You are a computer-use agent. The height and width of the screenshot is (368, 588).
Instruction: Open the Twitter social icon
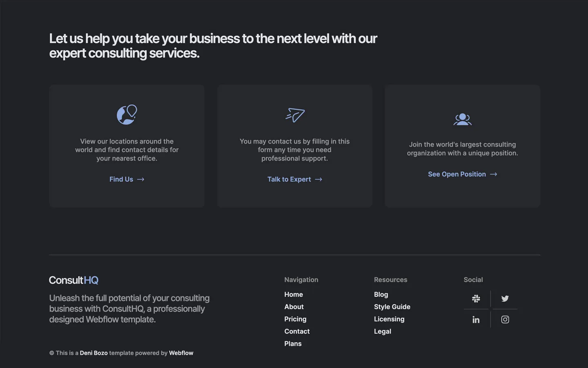tap(505, 298)
